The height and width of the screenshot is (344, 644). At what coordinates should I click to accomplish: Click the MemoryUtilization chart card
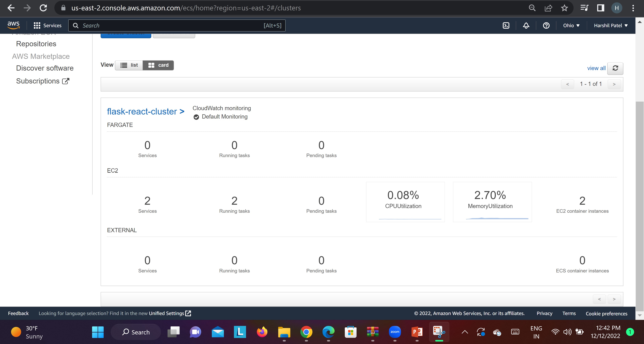492,202
